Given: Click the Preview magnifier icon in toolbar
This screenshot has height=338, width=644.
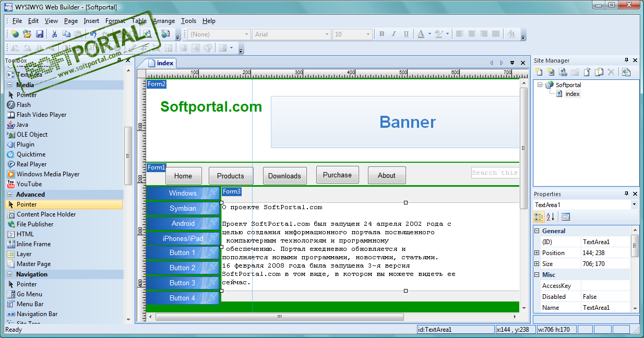Looking at the screenshot, I should tap(148, 34).
